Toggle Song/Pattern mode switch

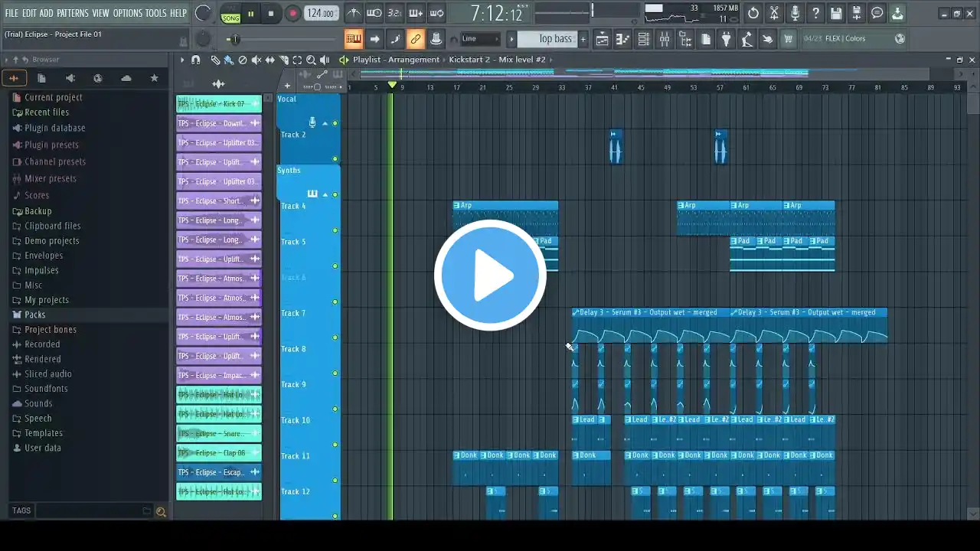coord(230,14)
